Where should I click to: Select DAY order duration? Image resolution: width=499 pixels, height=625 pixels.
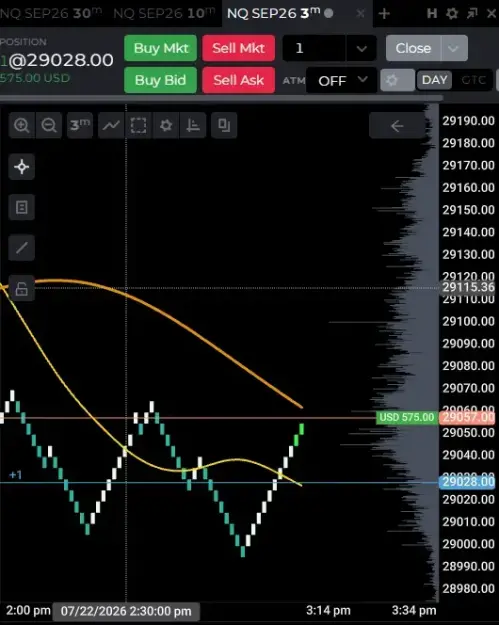434,80
